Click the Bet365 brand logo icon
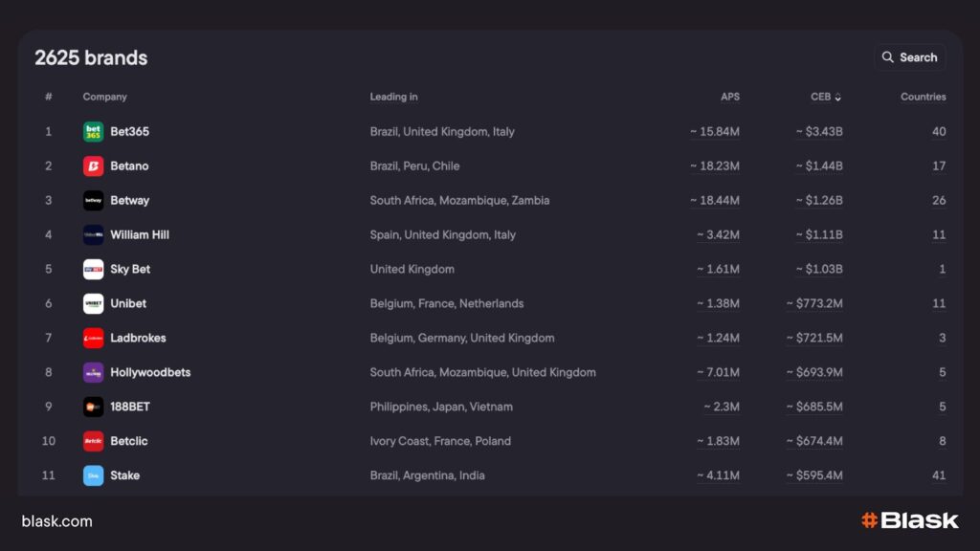This screenshot has height=551, width=980. tap(93, 132)
